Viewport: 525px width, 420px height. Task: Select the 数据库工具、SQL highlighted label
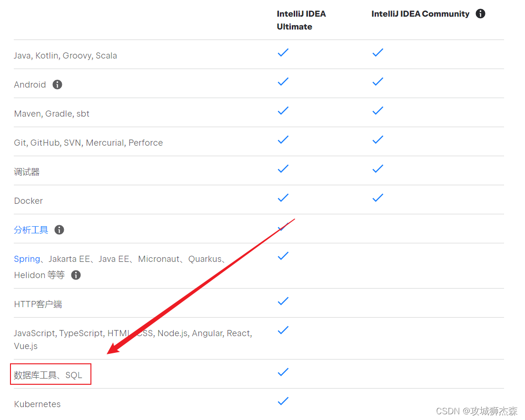(x=48, y=375)
